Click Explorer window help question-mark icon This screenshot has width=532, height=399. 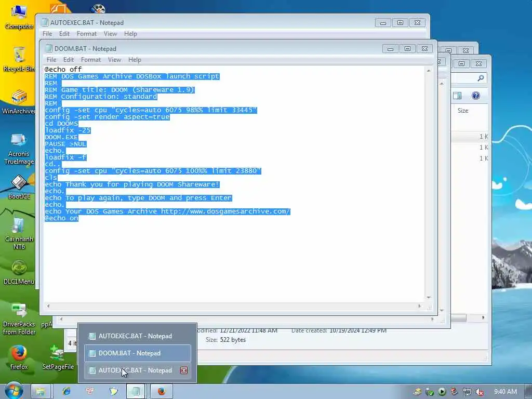click(x=476, y=96)
